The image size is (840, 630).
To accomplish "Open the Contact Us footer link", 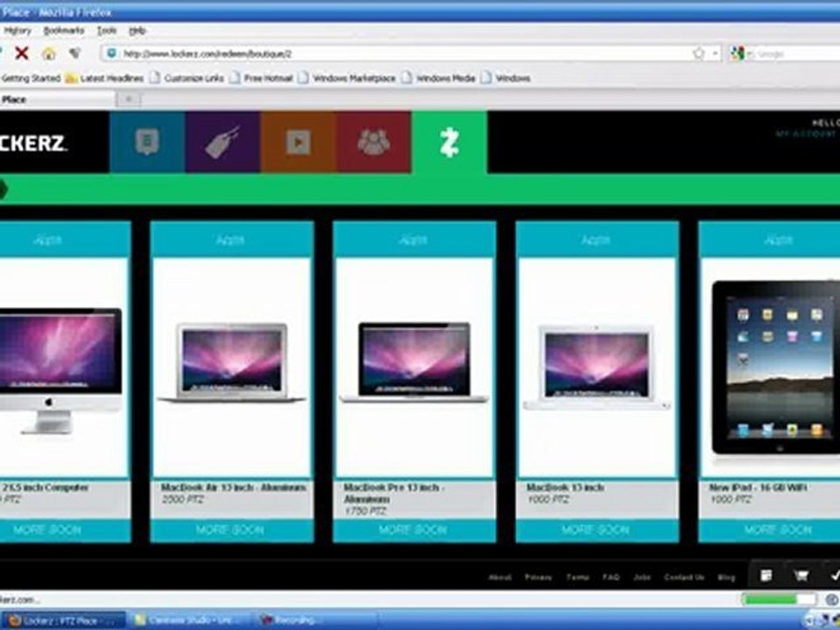I will (684, 577).
